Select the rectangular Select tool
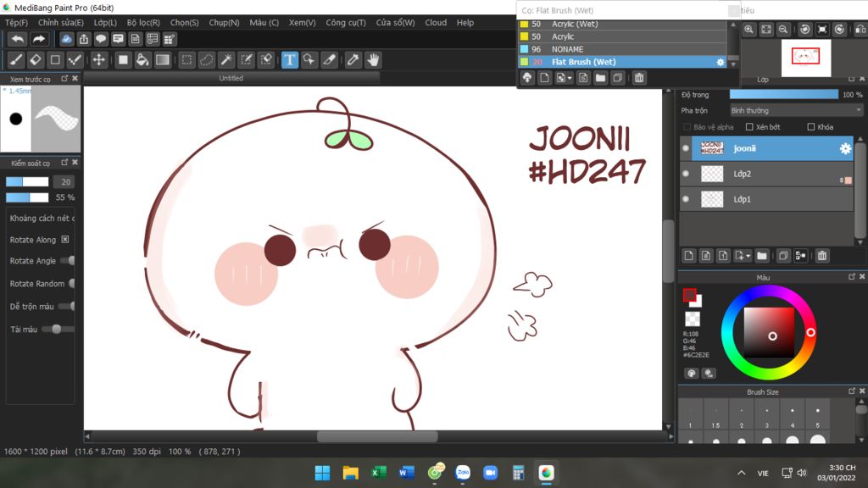This screenshot has width=868, height=488. [187, 60]
